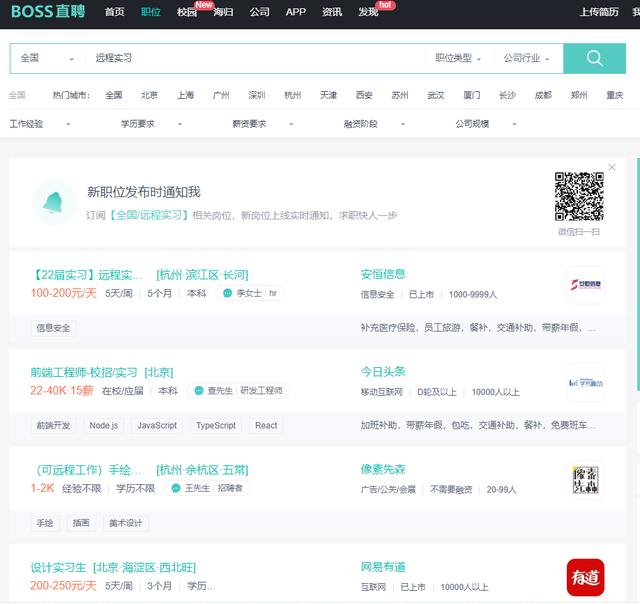Open 网易有道 red logo
Image resolution: width=640 pixels, height=604 pixels.
(x=585, y=577)
